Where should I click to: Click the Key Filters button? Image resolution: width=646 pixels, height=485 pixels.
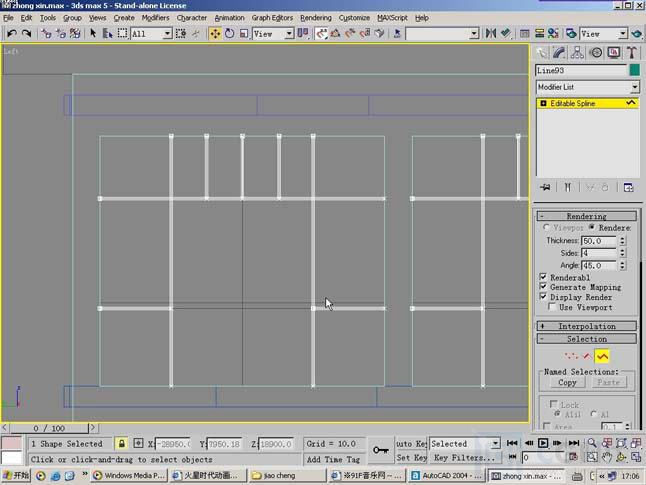[x=464, y=458]
